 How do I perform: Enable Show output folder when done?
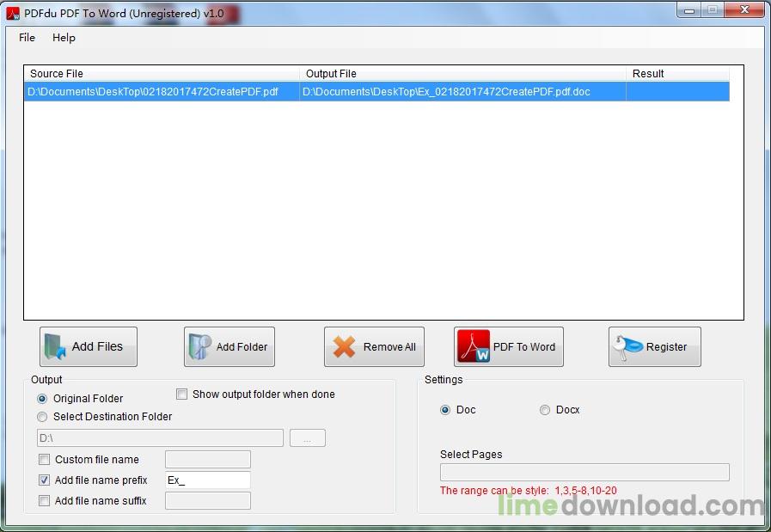click(x=182, y=394)
